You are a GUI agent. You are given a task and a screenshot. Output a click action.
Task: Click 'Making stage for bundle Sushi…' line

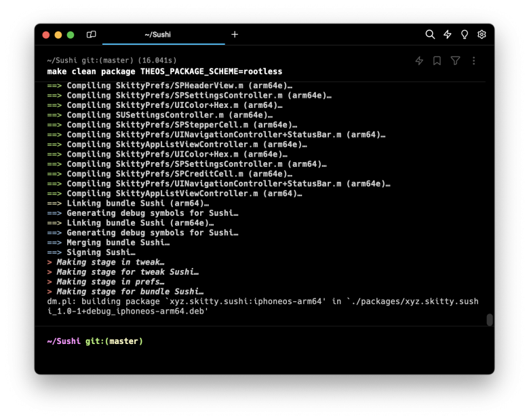point(125,291)
